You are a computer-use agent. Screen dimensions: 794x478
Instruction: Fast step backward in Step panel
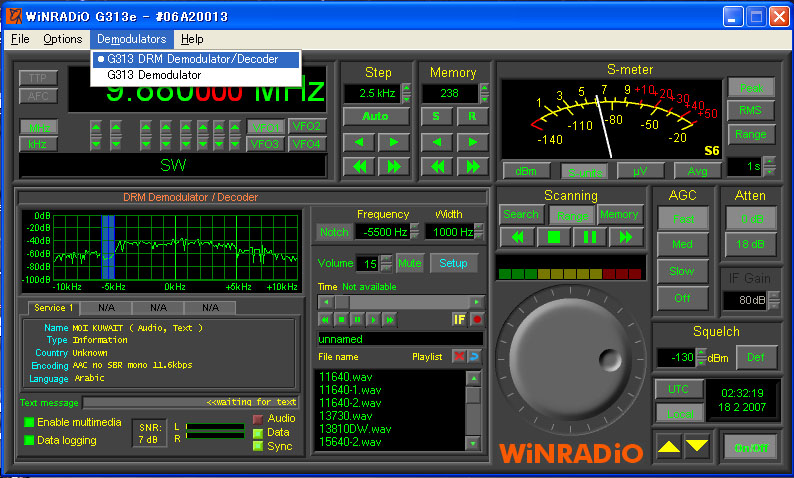(x=359, y=167)
